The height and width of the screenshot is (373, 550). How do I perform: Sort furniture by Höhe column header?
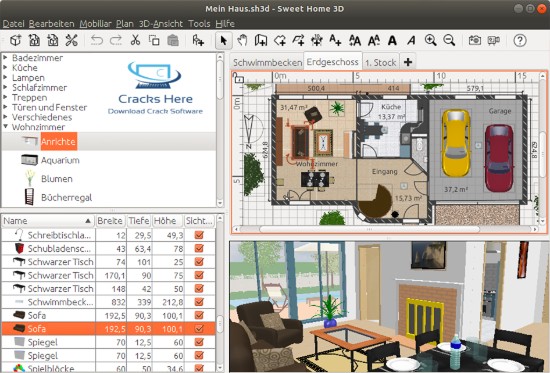click(x=167, y=221)
